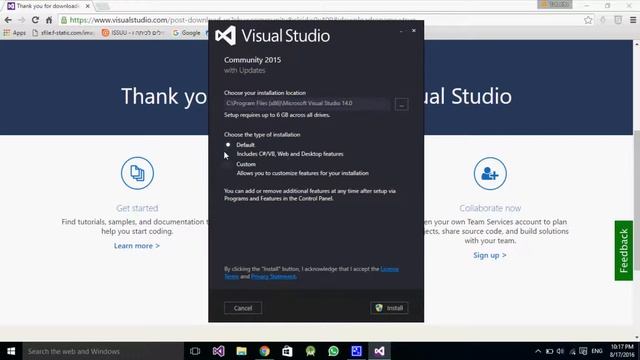Switch to the running Visual Studio installer taskbar icon
The image size is (640, 360).
point(379,351)
